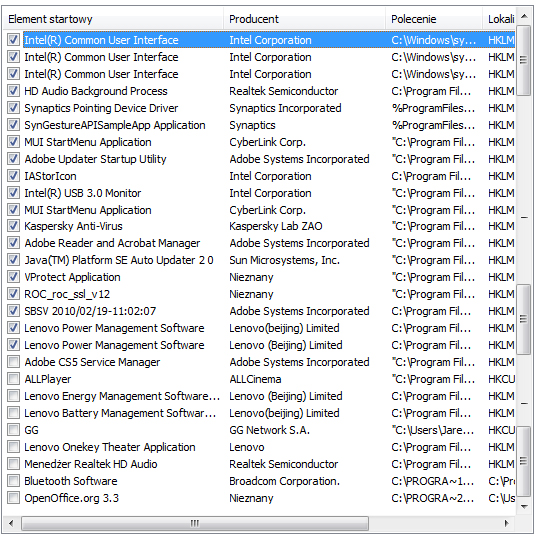Enable Menedżer Realtek HD Audio checkbox
Viewport: 540px width, 538px height.
pos(13,464)
